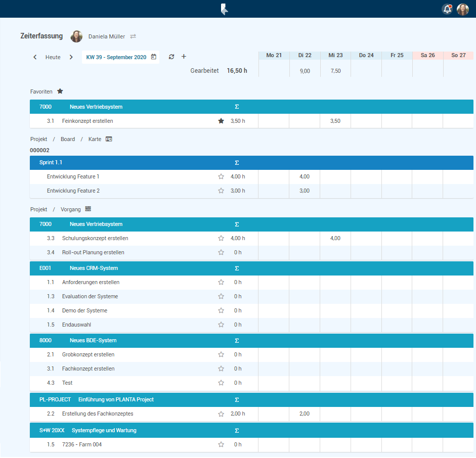This screenshot has height=458, width=476.
Task: Click the PLANTA logo in header
Action: pyautogui.click(x=224, y=9)
